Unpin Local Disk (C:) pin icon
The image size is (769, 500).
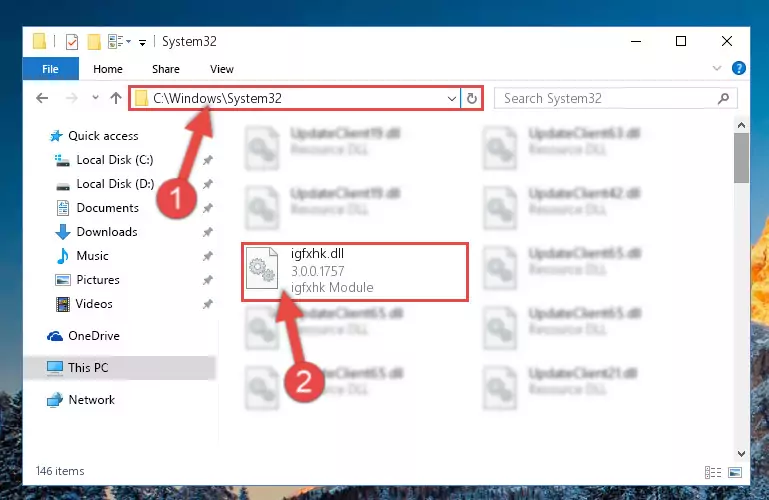tap(208, 160)
